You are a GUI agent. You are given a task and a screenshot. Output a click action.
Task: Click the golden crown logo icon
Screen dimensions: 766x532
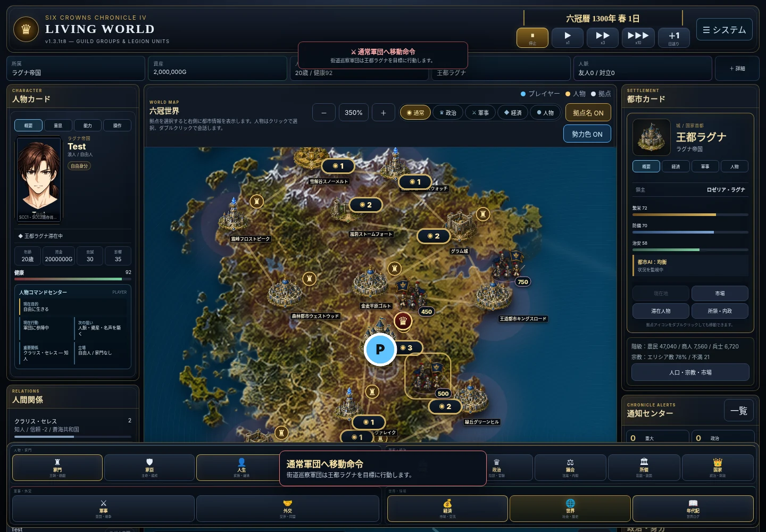26,29
